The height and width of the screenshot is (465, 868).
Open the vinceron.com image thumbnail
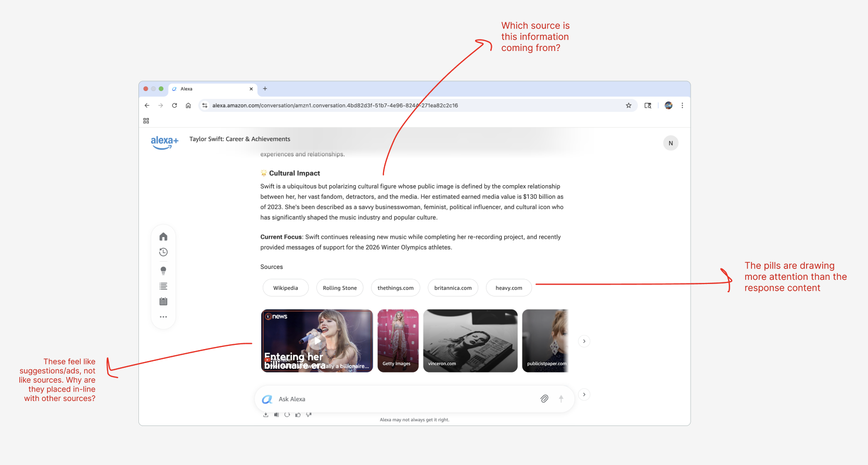[470, 341]
